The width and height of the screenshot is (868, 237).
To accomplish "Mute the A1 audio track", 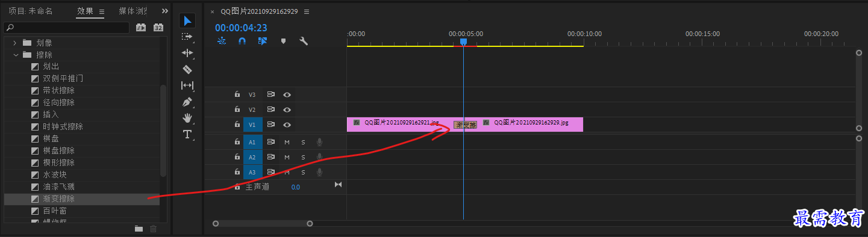I will coord(287,142).
